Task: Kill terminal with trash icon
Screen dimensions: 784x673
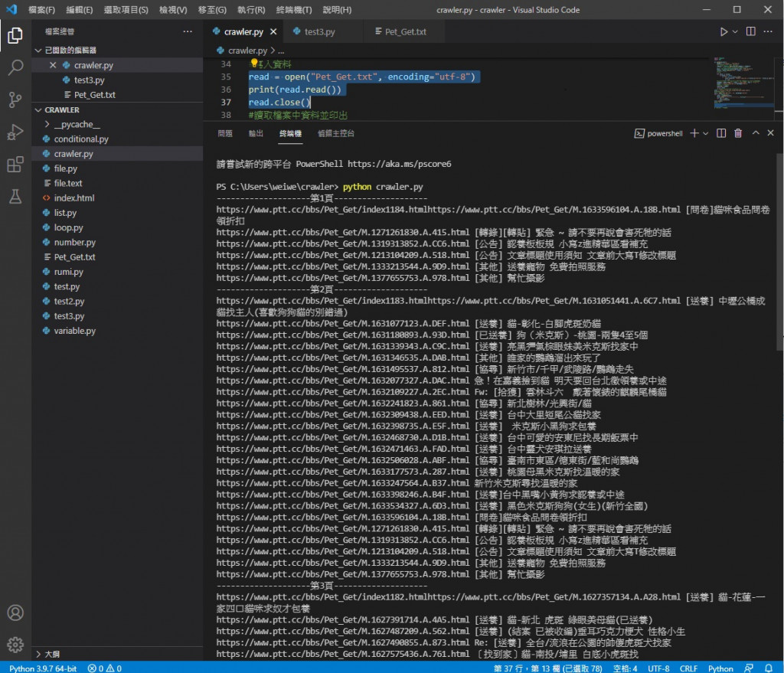Action: [x=738, y=133]
